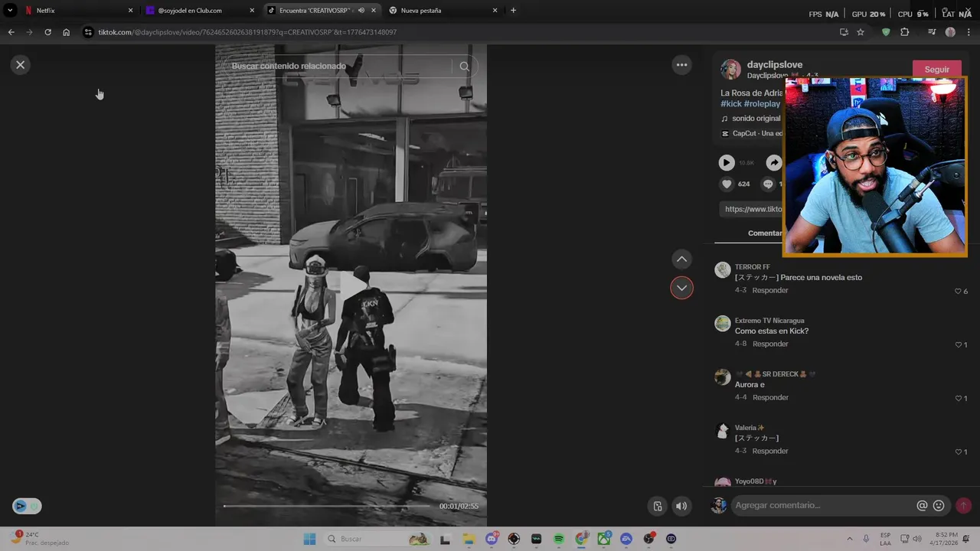The height and width of the screenshot is (551, 980).
Task: Click the share arrow icon
Action: pyautogui.click(x=774, y=162)
